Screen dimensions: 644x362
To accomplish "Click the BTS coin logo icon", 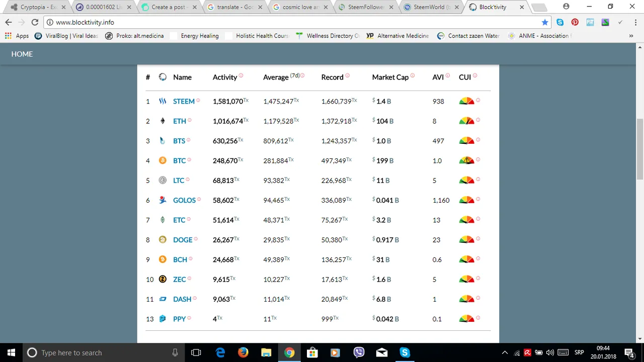I will coord(163,141).
